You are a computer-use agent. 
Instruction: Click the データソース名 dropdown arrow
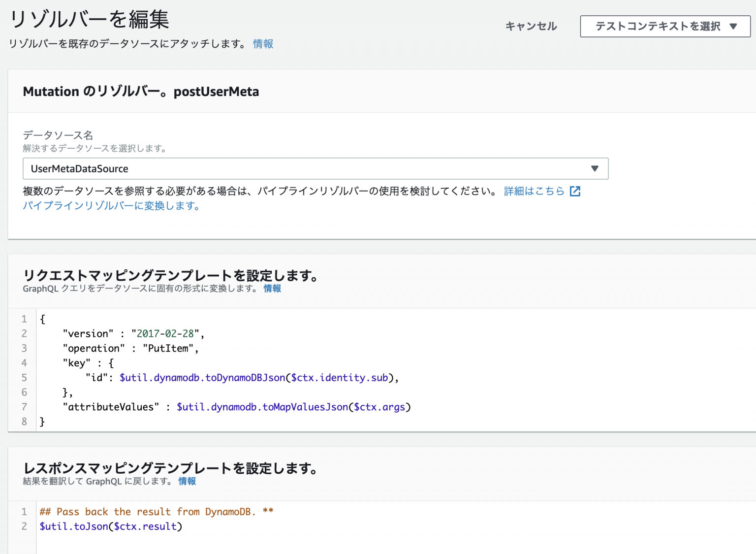[x=595, y=168]
